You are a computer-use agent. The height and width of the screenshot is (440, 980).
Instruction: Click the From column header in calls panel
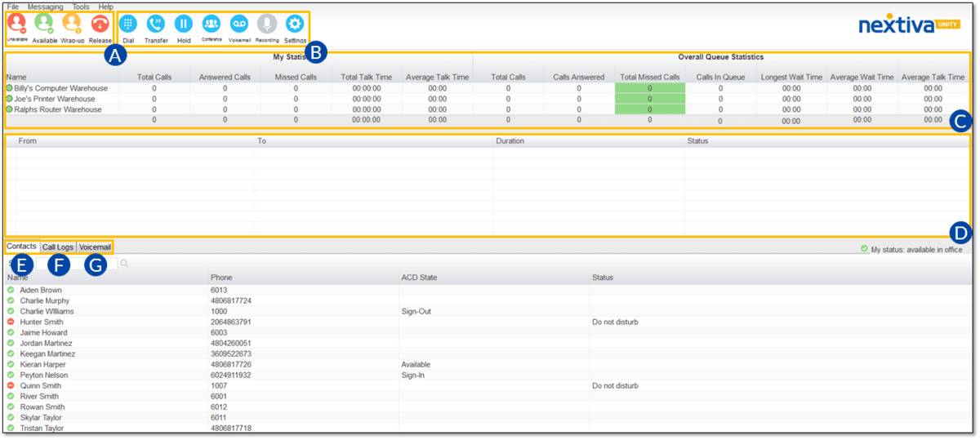(x=28, y=140)
